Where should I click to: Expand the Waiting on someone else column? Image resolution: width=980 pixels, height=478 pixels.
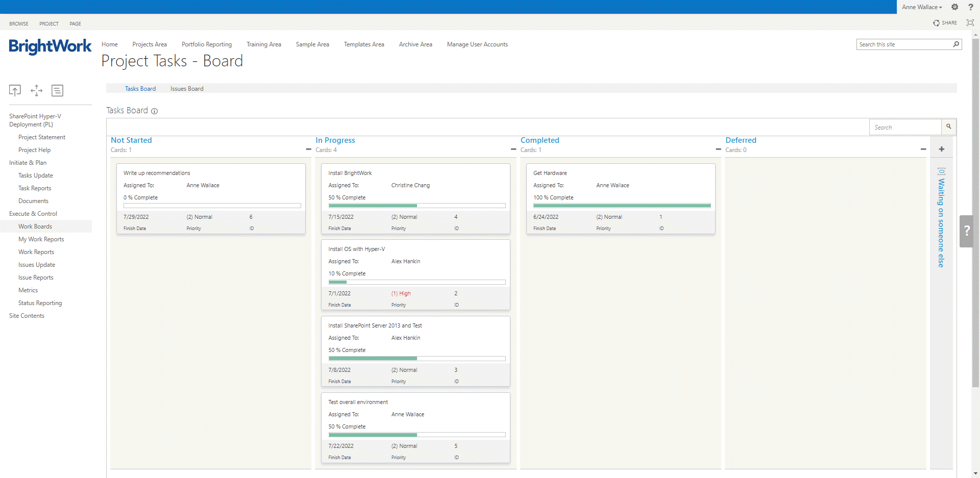(x=941, y=149)
